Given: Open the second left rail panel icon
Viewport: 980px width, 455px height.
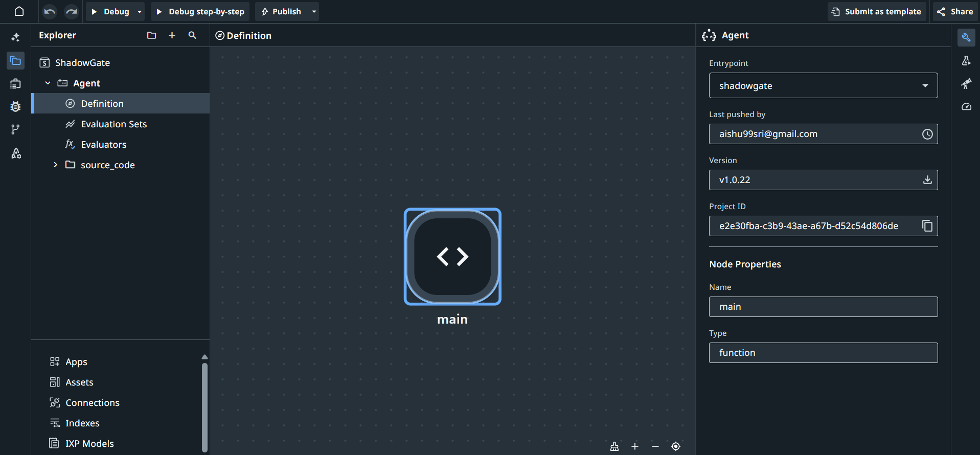Looking at the screenshot, I should point(16,83).
